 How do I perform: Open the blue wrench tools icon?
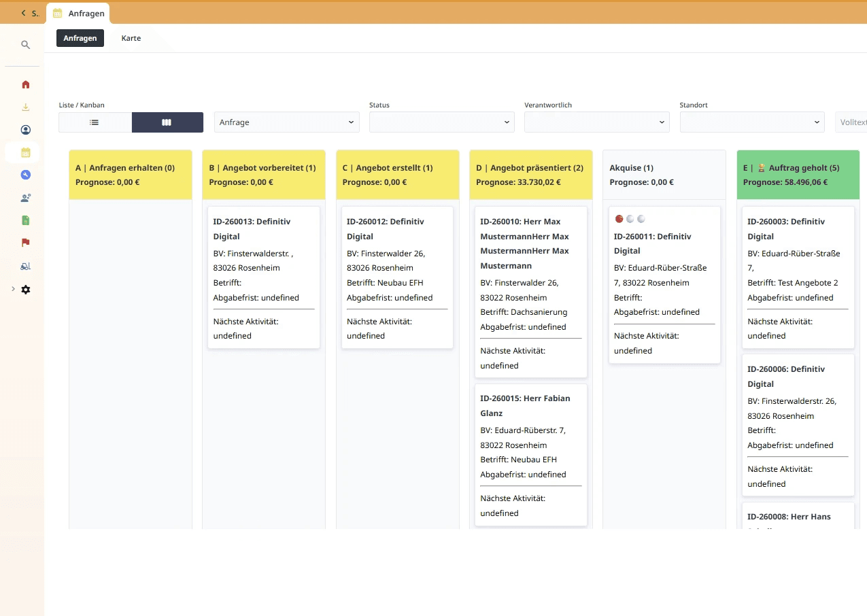pyautogui.click(x=25, y=175)
